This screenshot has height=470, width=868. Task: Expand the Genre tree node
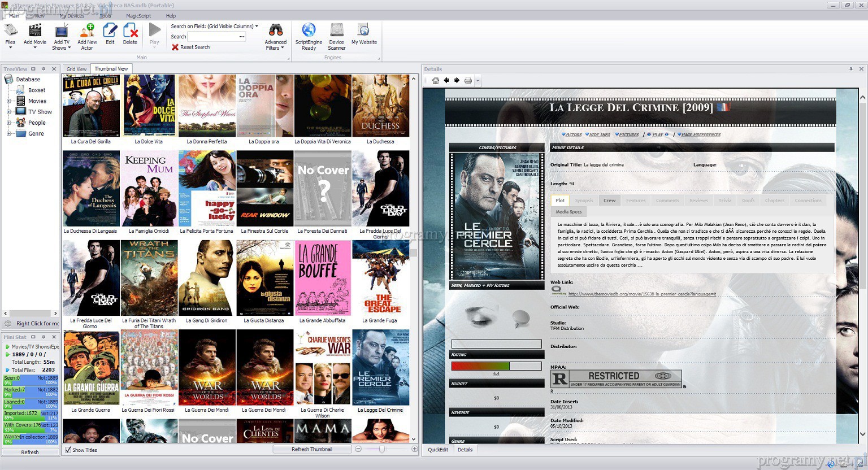pyautogui.click(x=9, y=134)
